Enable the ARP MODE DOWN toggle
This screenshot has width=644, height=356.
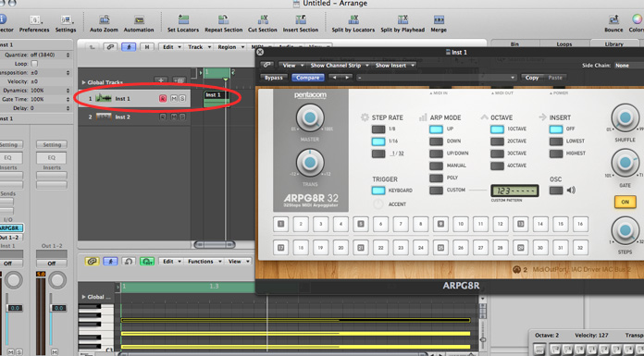click(x=436, y=141)
